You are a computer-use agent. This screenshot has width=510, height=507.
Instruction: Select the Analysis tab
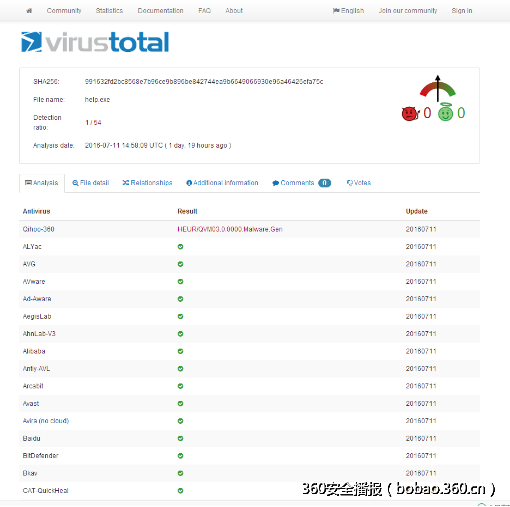coord(42,183)
